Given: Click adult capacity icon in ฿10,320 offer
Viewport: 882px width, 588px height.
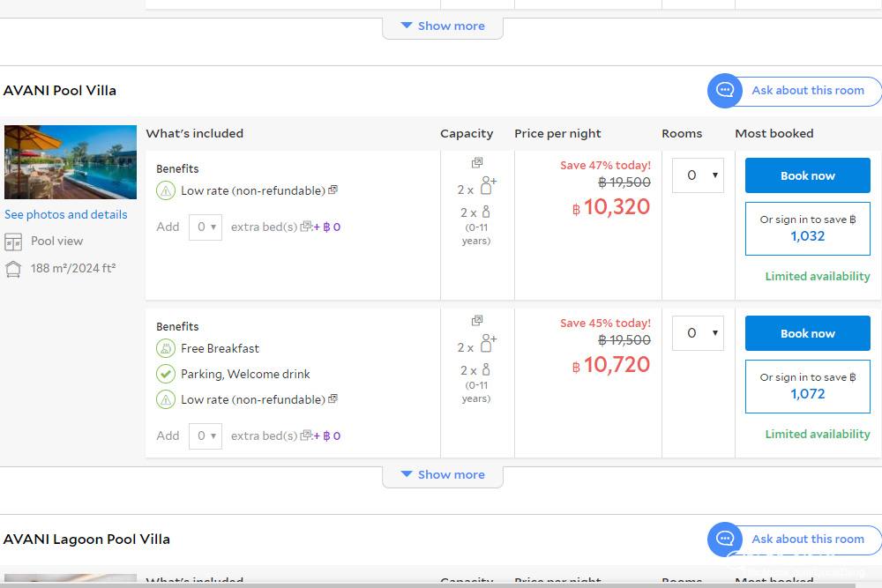Looking at the screenshot, I should [x=488, y=186].
